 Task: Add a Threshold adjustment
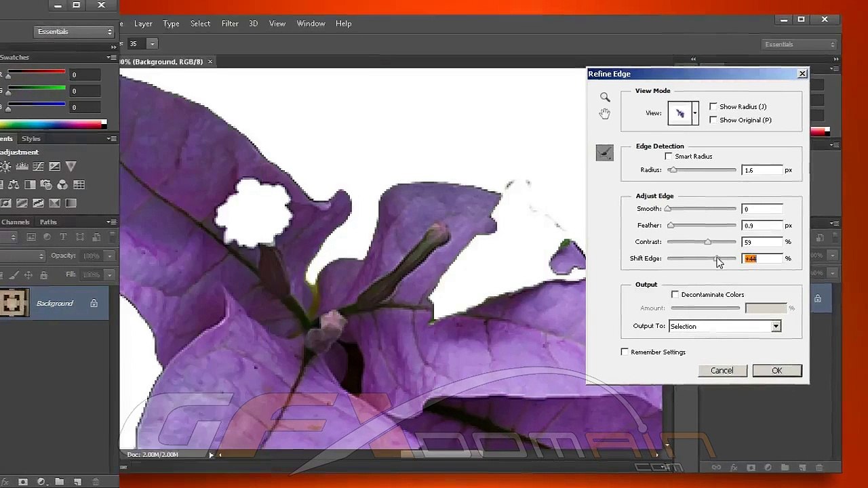click(38, 203)
